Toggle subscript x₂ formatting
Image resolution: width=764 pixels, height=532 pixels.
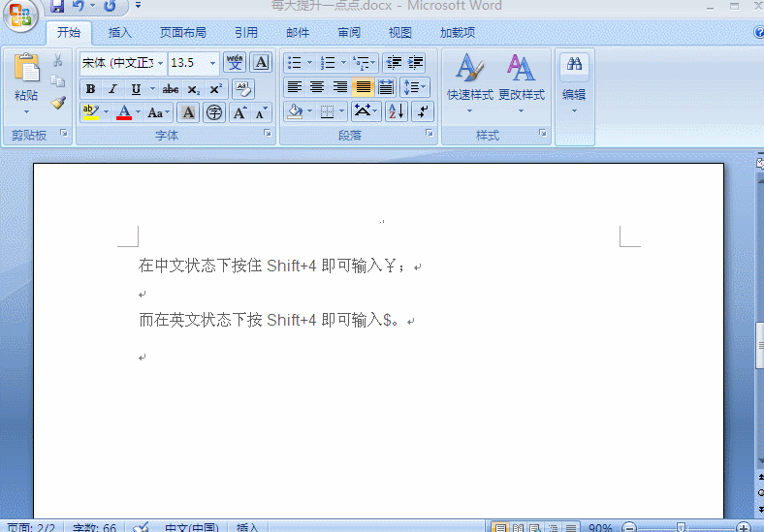click(193, 90)
